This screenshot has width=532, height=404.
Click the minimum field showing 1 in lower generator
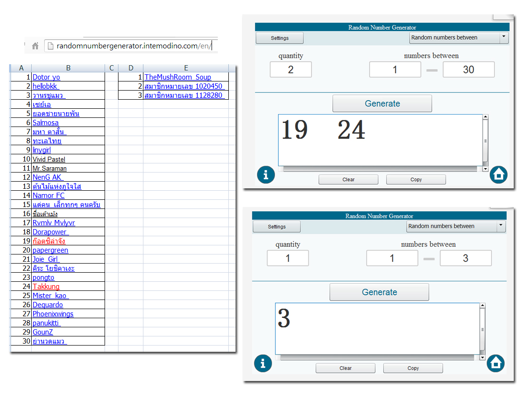392,258
